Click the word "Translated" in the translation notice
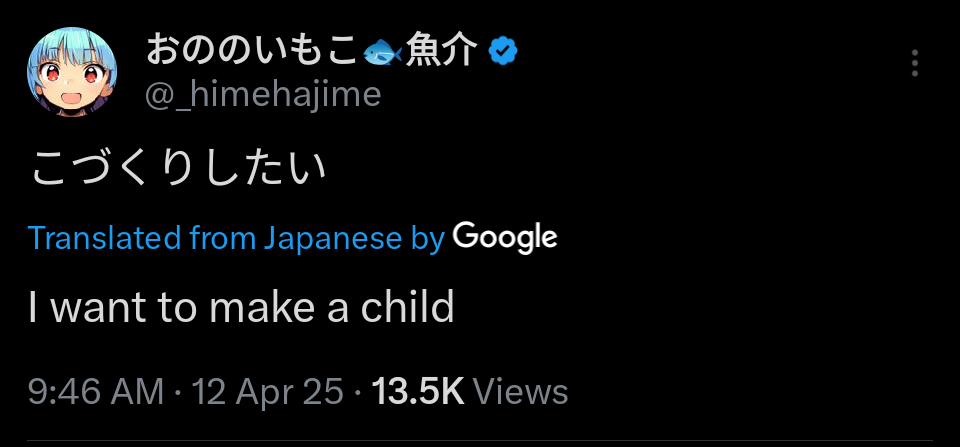The image size is (960, 447). click(91, 238)
